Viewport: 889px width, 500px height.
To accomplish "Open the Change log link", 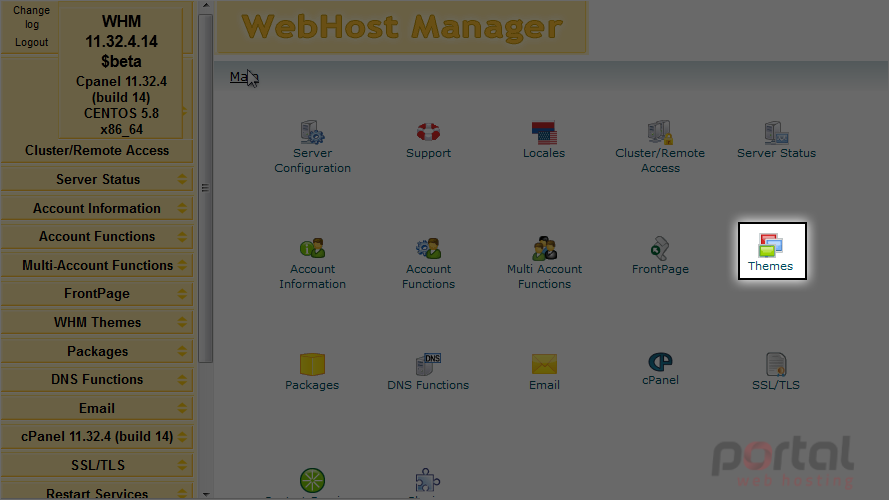I will pyautogui.click(x=31, y=17).
